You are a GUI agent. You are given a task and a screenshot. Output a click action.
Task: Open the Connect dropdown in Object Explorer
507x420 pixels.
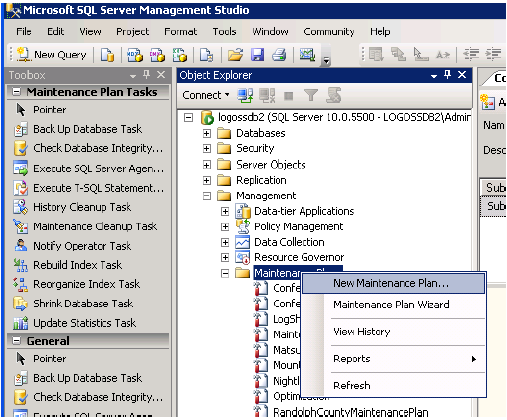click(206, 95)
